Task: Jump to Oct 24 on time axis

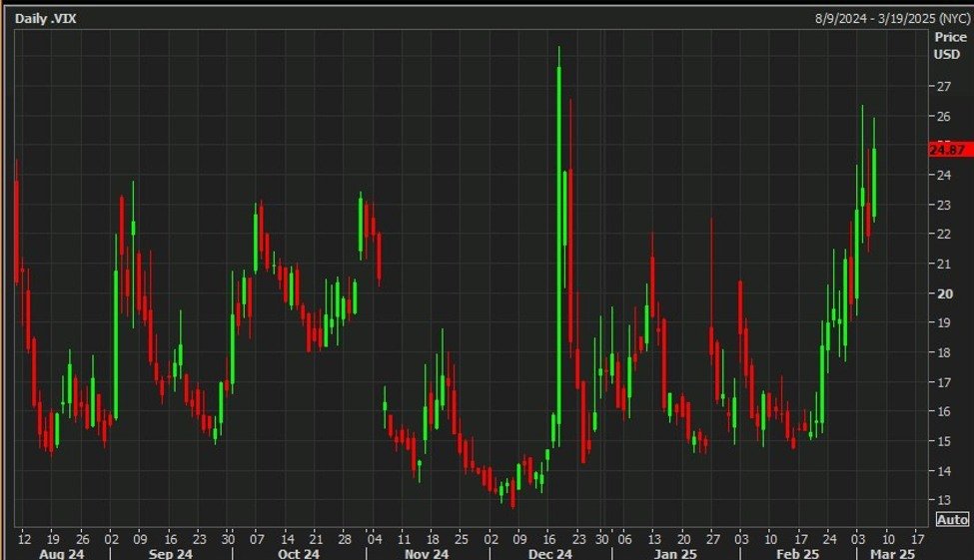Action: point(298,553)
